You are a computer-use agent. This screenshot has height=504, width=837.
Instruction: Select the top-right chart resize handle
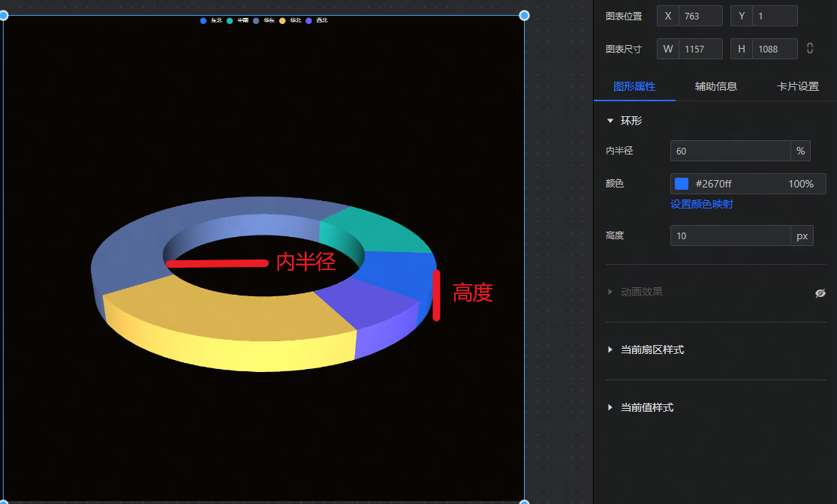(x=524, y=15)
